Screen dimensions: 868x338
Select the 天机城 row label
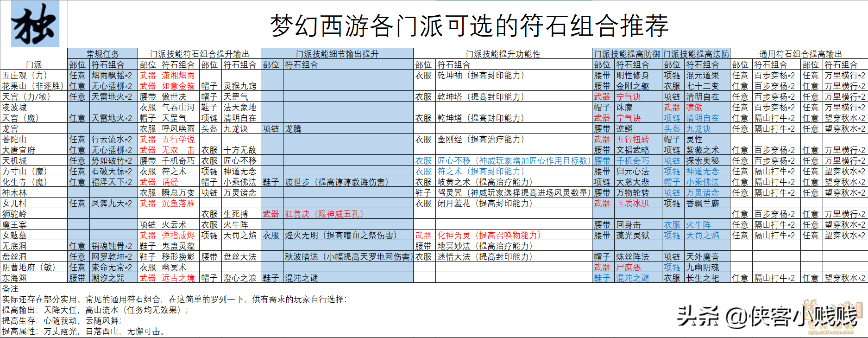click(x=34, y=160)
